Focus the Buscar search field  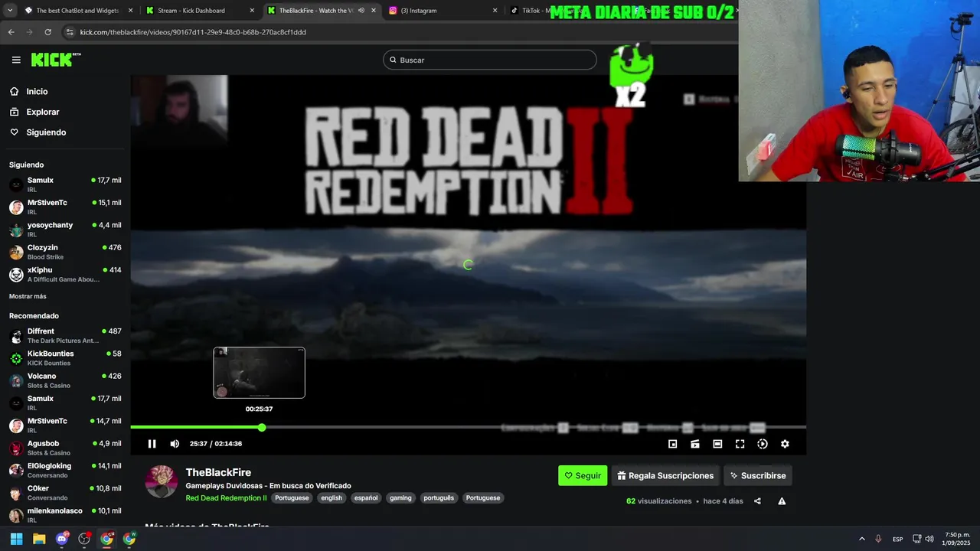tap(490, 60)
